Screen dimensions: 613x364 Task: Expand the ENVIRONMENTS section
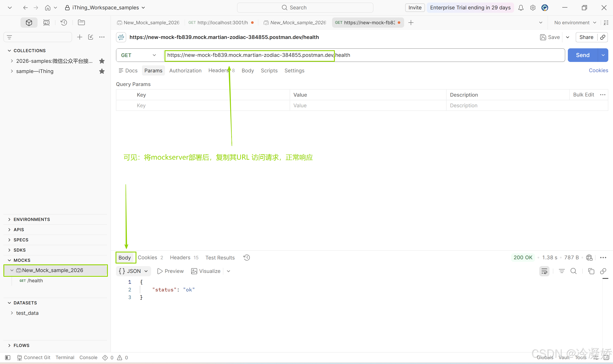(x=9, y=219)
